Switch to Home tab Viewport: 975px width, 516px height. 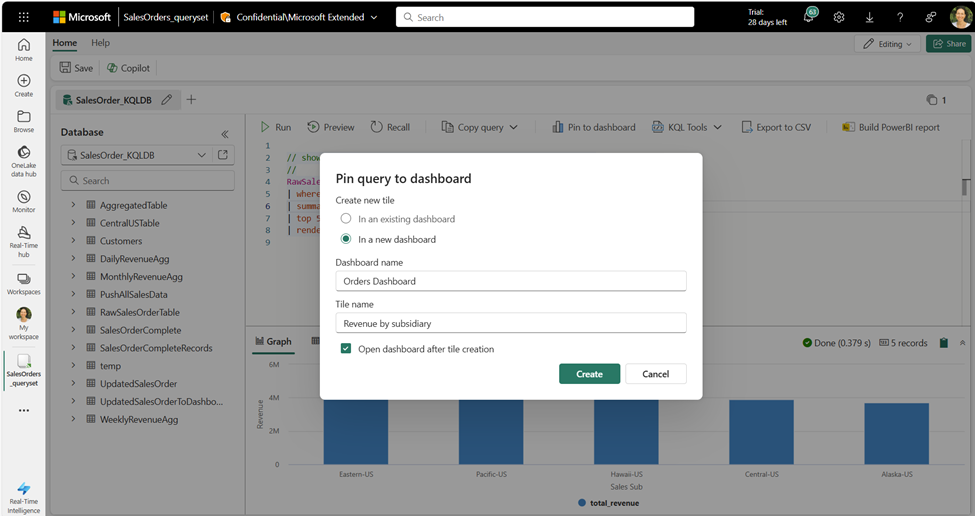[x=65, y=43]
